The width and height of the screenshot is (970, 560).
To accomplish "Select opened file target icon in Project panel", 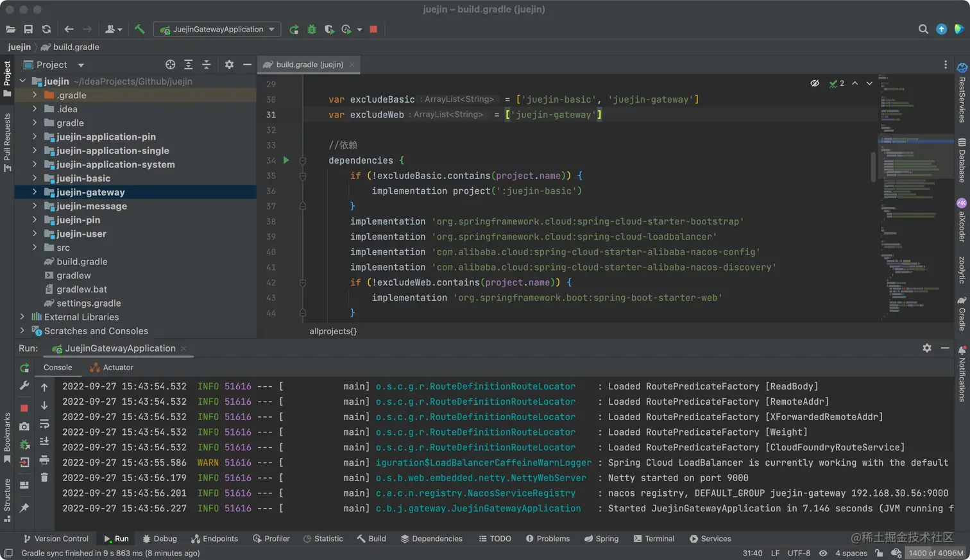I will pyautogui.click(x=170, y=65).
